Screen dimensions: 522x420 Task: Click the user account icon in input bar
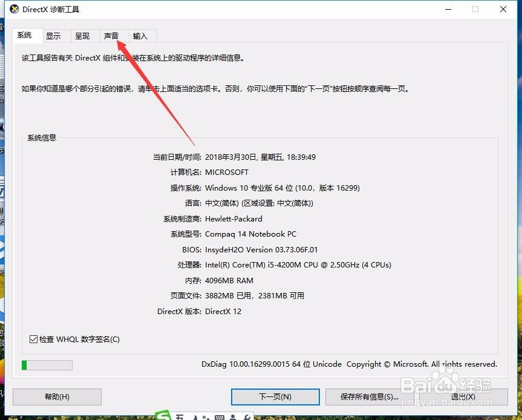[x=233, y=416]
